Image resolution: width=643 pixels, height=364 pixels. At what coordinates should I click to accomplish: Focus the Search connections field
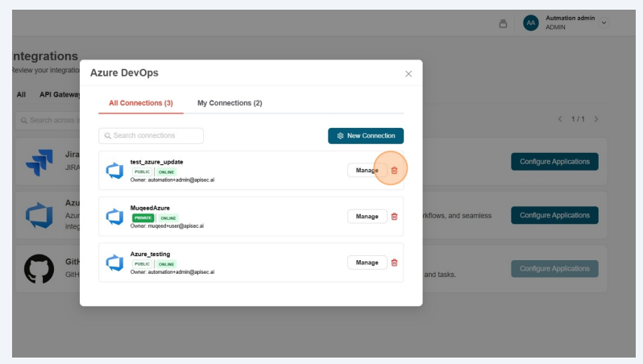pyautogui.click(x=151, y=136)
